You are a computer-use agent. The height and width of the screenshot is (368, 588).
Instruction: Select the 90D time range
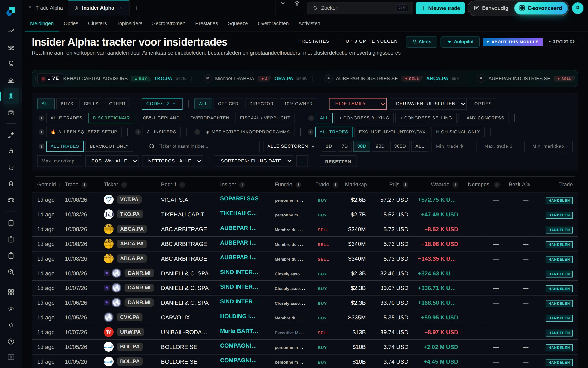(380, 146)
